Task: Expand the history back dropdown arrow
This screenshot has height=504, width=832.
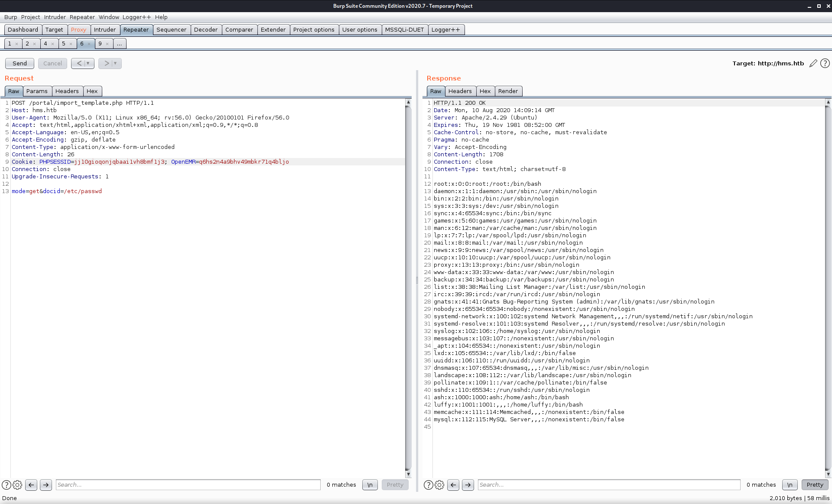Action: (x=88, y=63)
